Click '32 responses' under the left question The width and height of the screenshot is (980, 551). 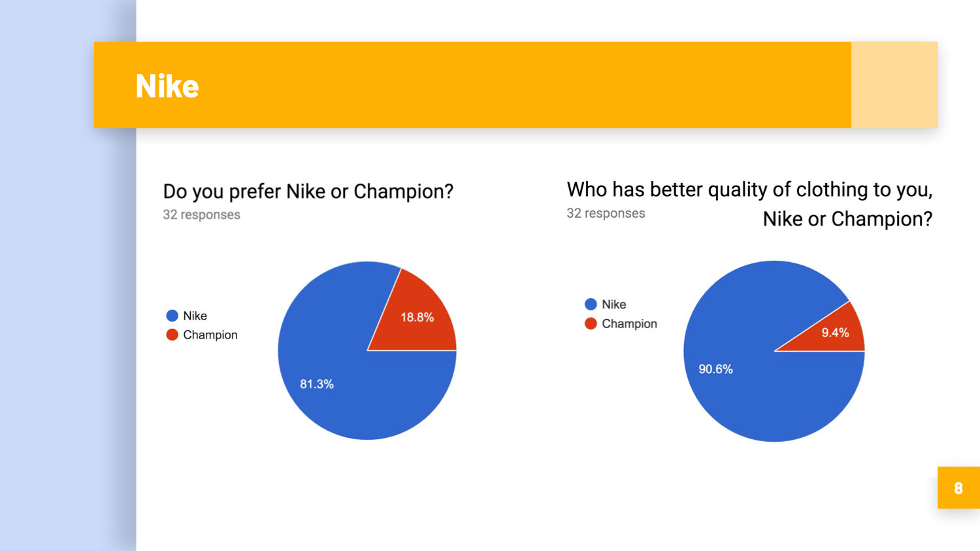[201, 214]
